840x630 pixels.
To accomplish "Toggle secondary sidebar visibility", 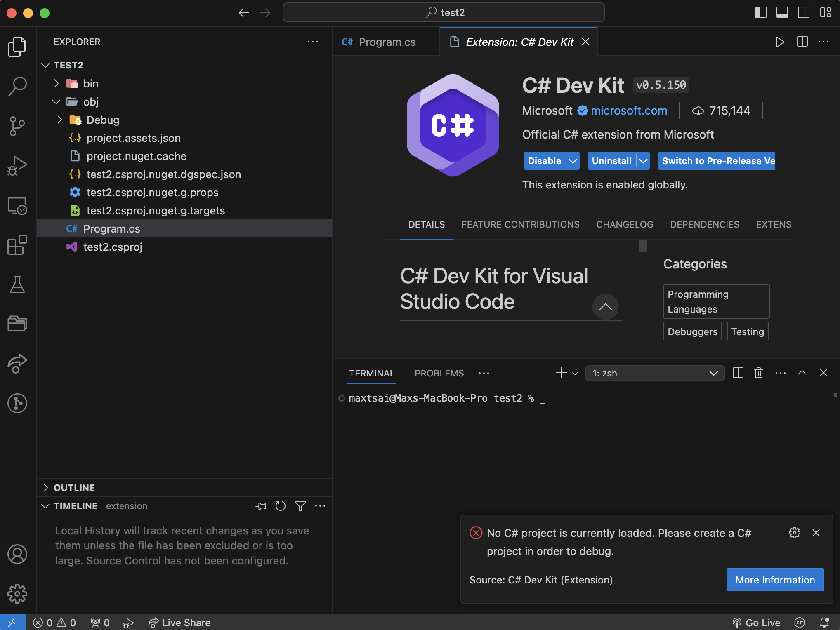I will (x=803, y=12).
